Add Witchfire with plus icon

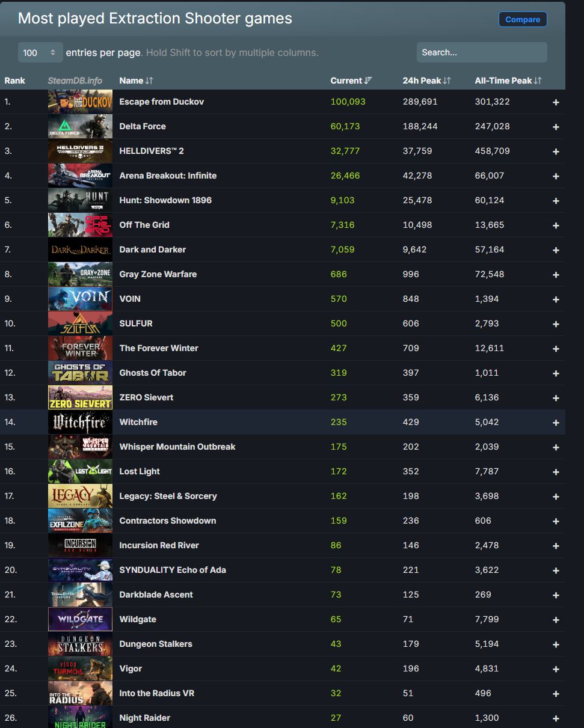(x=556, y=423)
